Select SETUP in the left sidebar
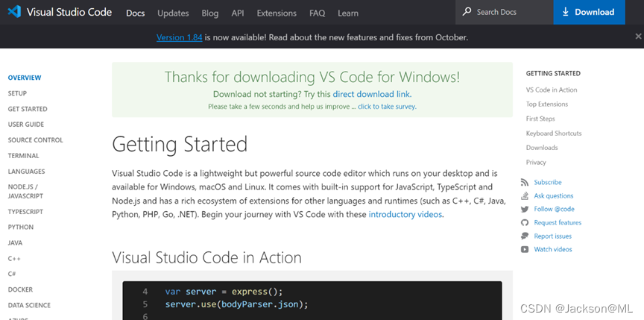The image size is (644, 320). 17,93
